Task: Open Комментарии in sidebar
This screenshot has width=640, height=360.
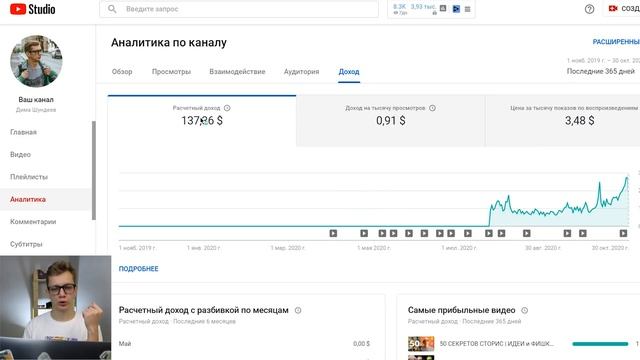Action: click(x=33, y=222)
